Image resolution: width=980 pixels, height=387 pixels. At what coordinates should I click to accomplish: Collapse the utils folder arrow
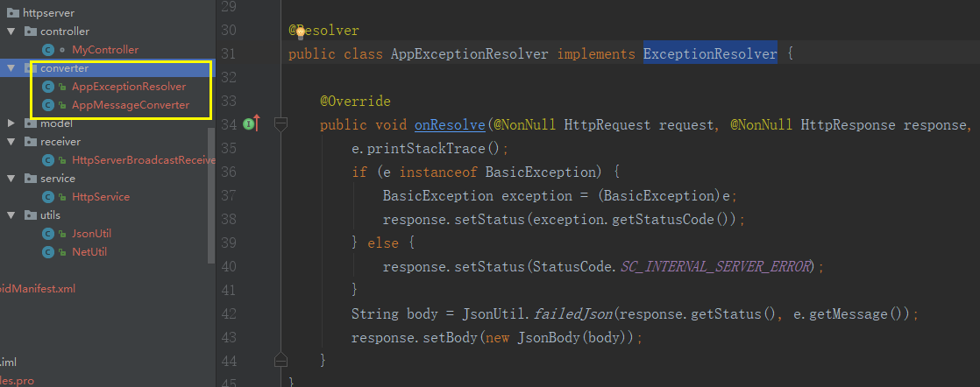point(11,215)
